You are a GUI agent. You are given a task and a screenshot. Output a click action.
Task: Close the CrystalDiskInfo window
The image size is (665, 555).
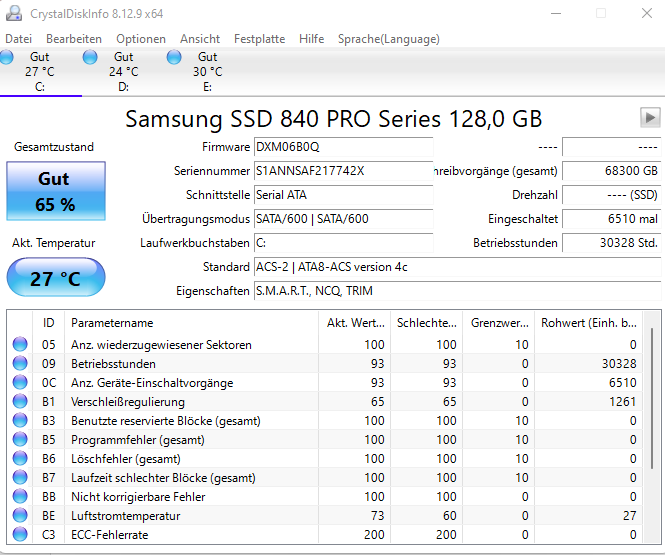(x=646, y=13)
